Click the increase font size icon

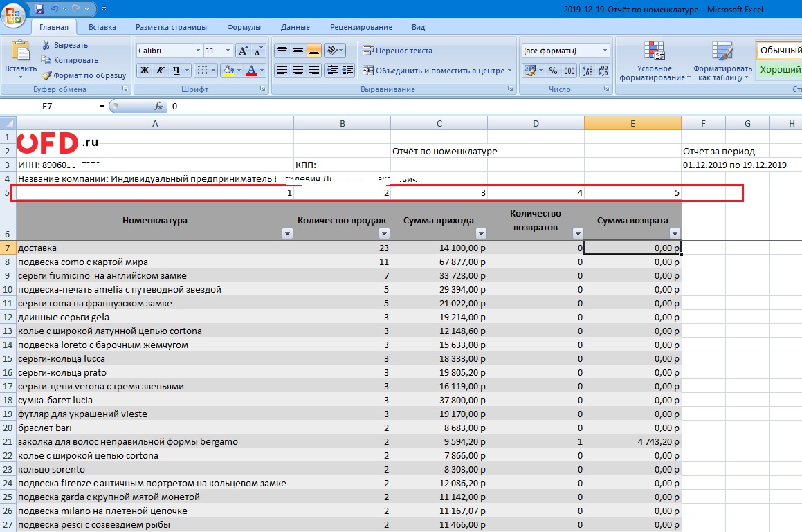[x=243, y=51]
